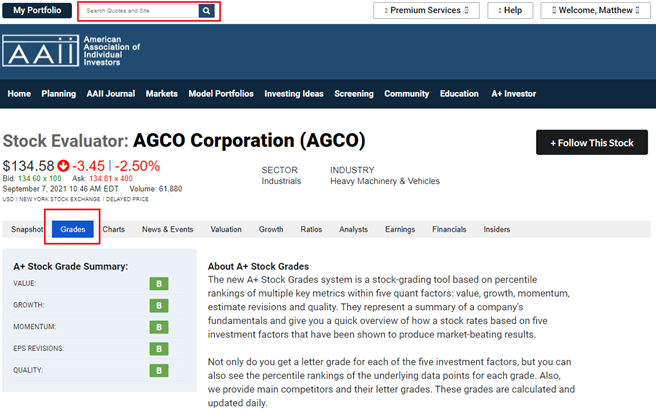Click the Industrials sector link
656x412 pixels.
[281, 181]
